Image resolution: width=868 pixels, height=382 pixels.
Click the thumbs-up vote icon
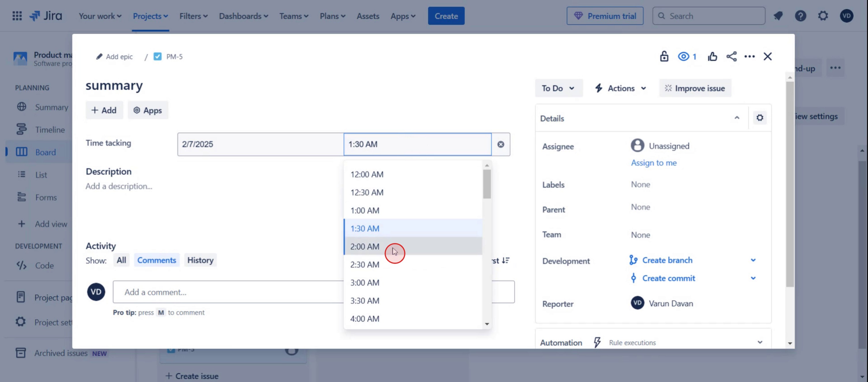[x=712, y=56]
